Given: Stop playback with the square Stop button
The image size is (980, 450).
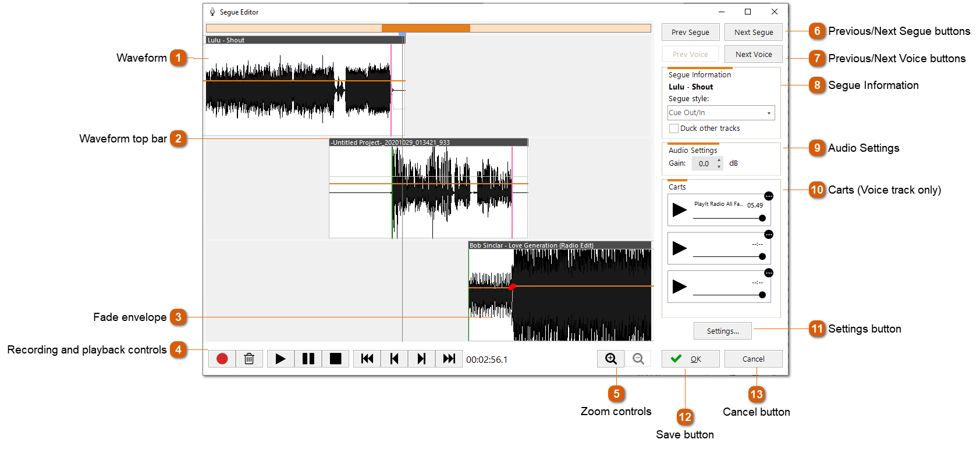Looking at the screenshot, I should tap(336, 359).
